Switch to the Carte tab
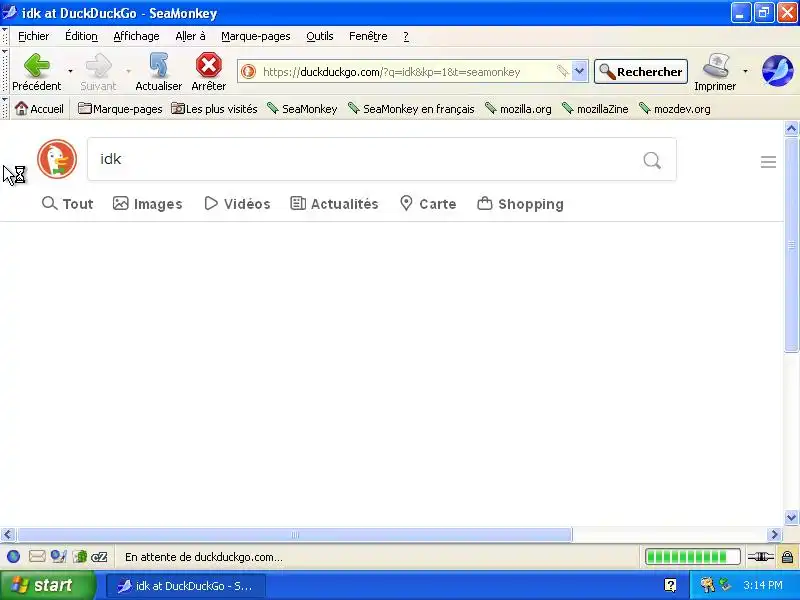 [428, 204]
